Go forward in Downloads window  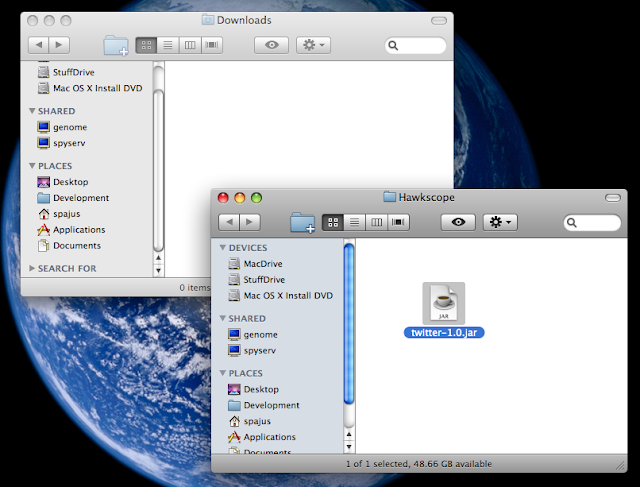click(x=60, y=45)
